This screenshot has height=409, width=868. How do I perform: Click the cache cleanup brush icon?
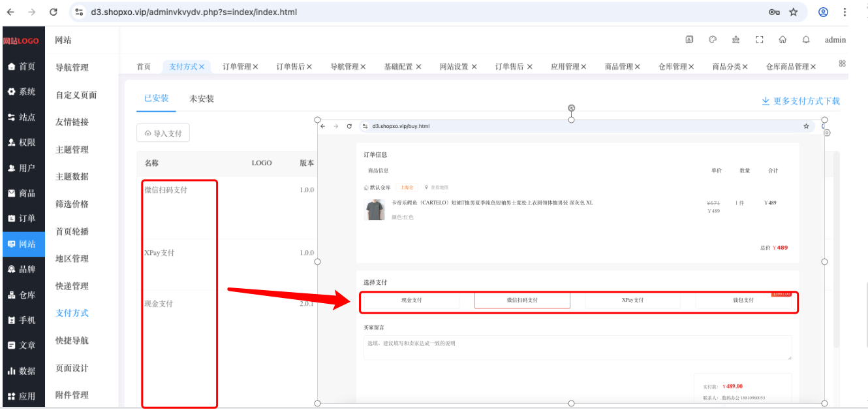tap(736, 39)
